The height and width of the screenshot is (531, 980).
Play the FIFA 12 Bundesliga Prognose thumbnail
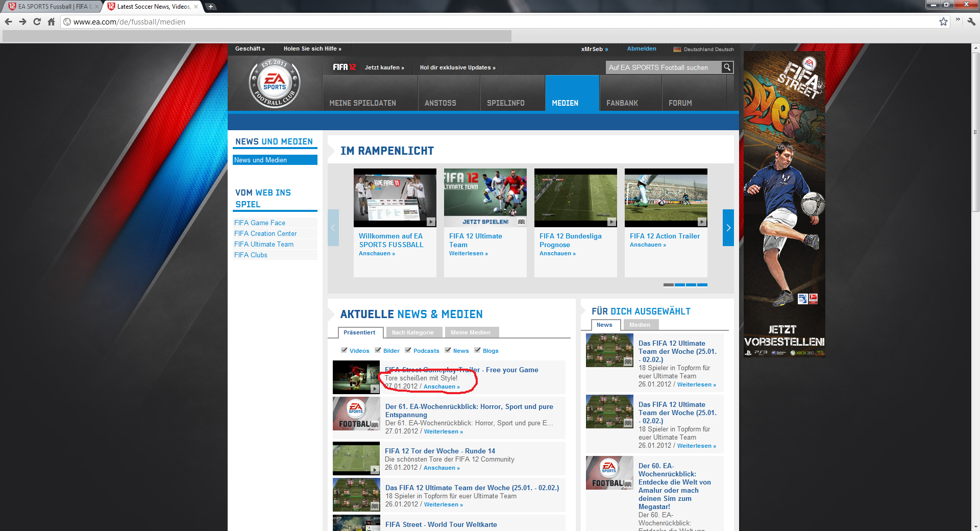pos(576,198)
